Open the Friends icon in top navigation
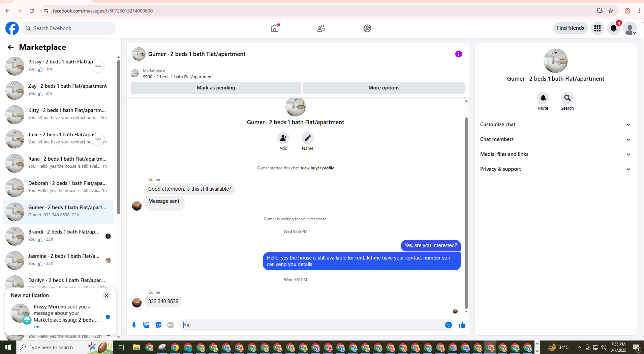 tap(321, 28)
